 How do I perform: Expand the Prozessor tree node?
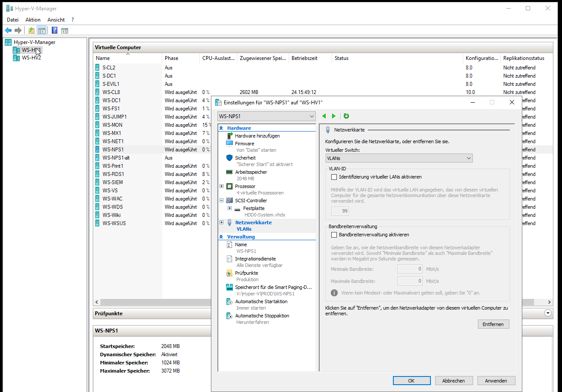(x=221, y=186)
